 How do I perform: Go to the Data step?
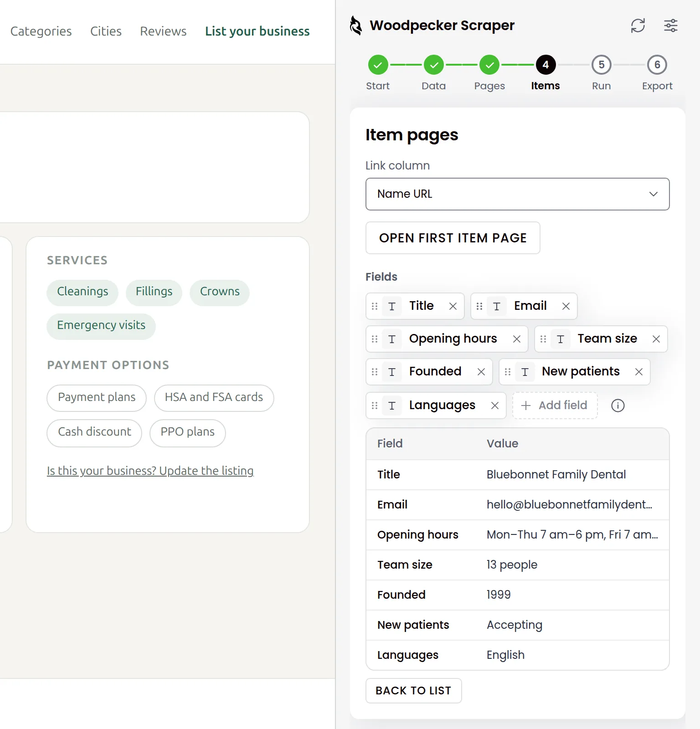tap(434, 73)
